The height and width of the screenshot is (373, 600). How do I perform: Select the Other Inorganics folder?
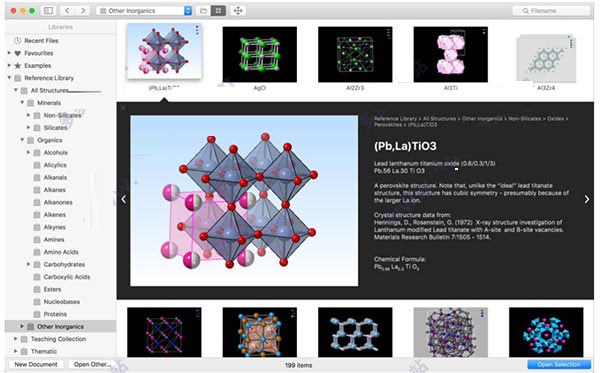tap(60, 326)
